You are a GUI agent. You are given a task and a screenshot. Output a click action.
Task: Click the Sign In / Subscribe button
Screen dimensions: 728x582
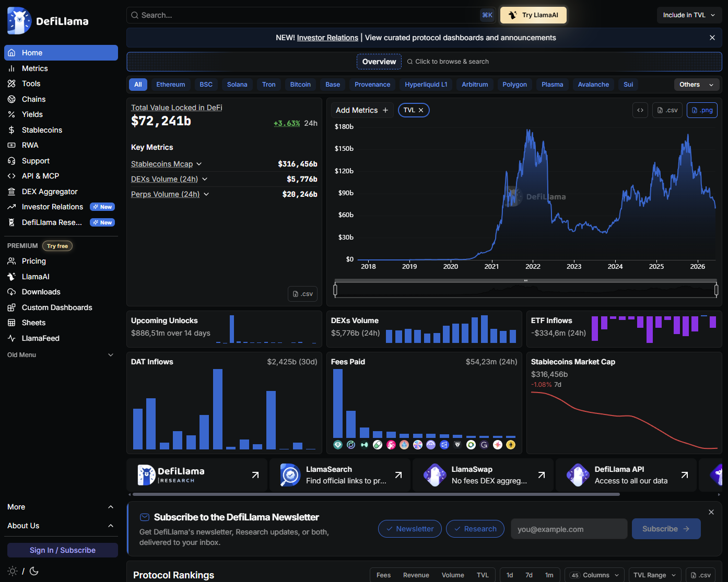(63, 550)
